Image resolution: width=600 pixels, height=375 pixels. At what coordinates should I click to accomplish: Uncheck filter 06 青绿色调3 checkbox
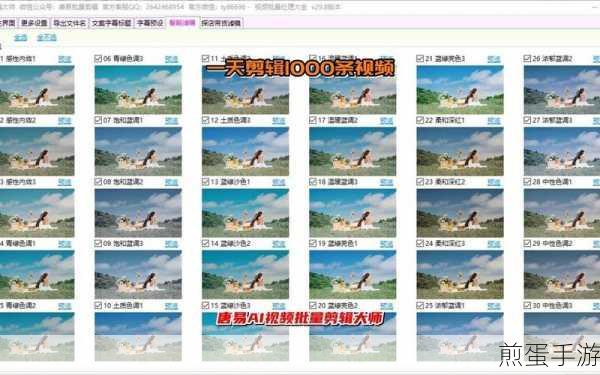pos(98,59)
